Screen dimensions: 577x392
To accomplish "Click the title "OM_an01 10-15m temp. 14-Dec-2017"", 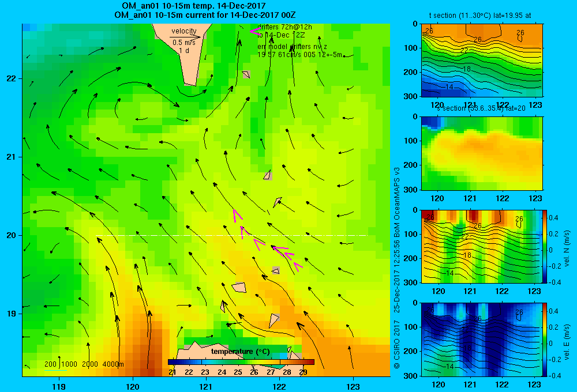I will coord(193,6).
